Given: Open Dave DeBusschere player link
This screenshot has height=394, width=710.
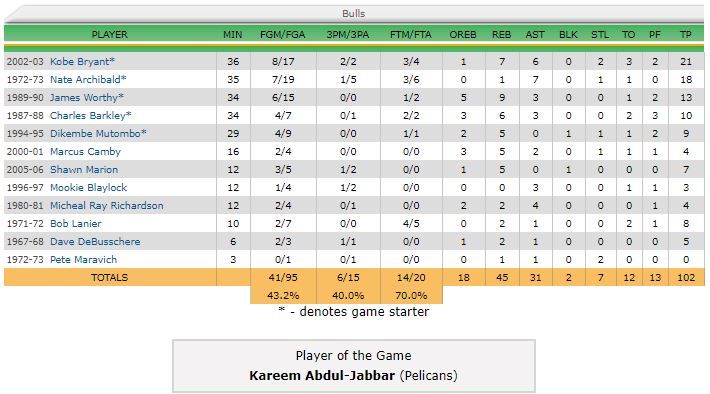Looking at the screenshot, I should 95,242.
